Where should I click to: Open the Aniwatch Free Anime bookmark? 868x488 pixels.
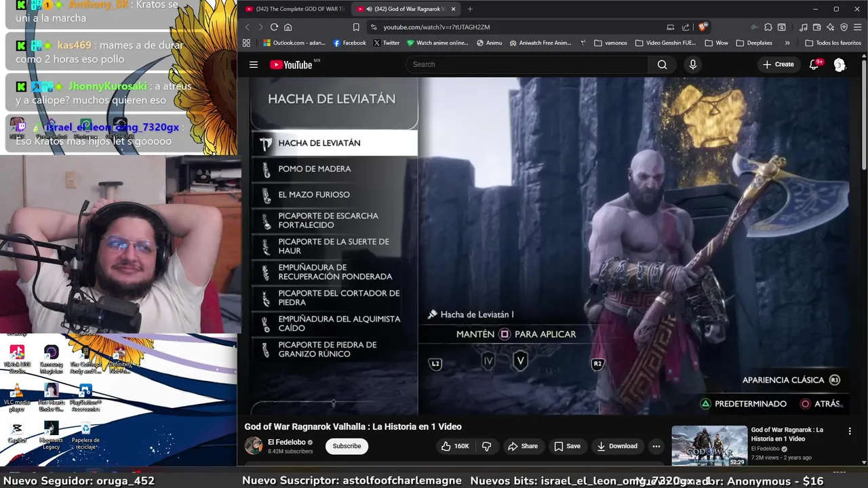click(x=540, y=43)
